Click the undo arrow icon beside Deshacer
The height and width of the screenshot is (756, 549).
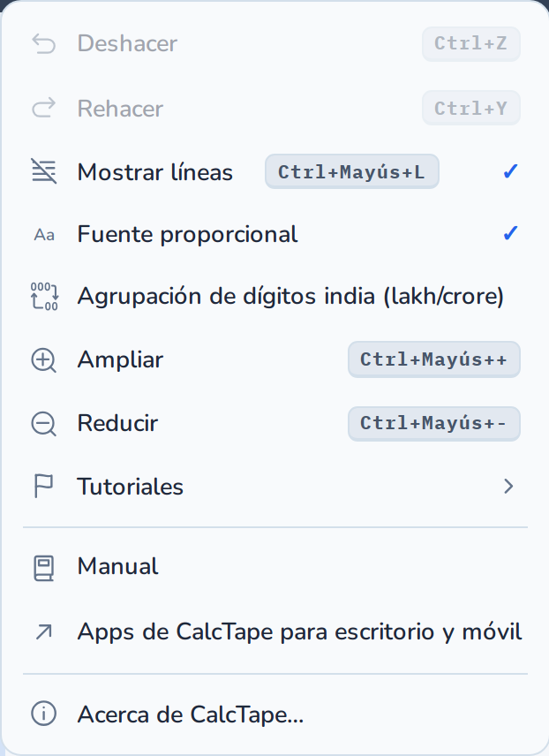[x=44, y=44]
